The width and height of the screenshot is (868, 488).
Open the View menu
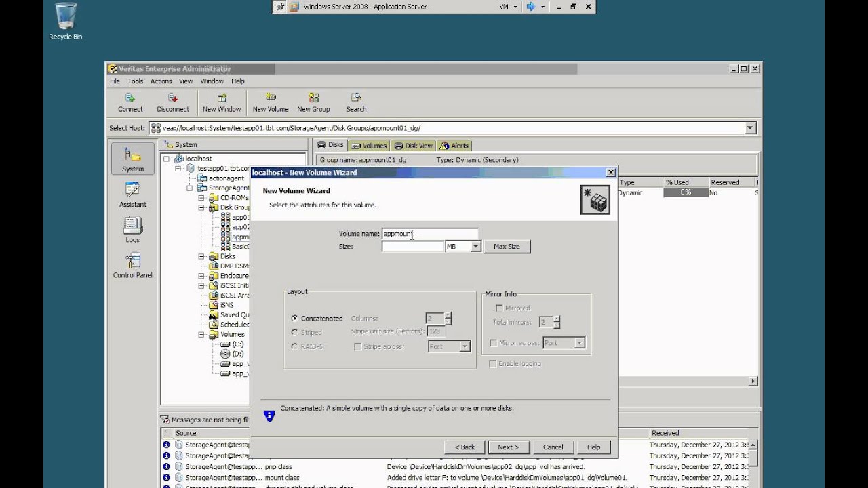pyautogui.click(x=186, y=81)
